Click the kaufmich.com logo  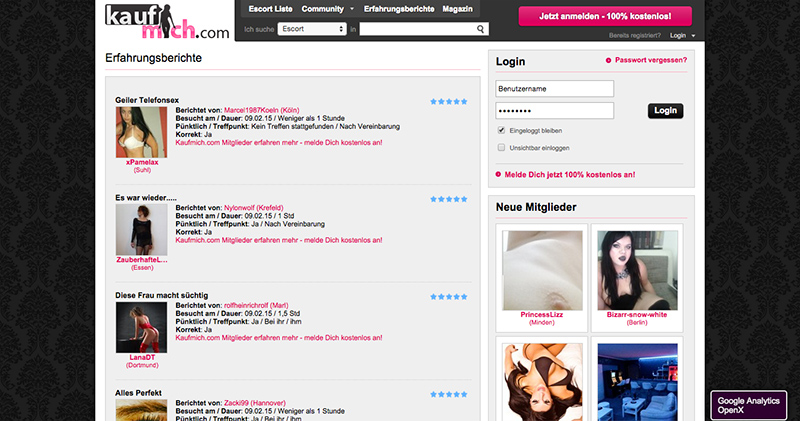(167, 22)
